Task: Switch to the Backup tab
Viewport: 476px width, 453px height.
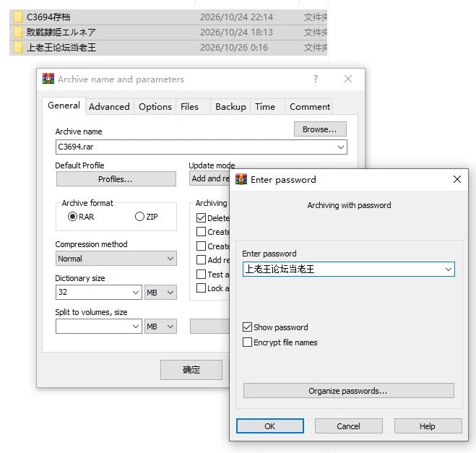Action: 230,107
